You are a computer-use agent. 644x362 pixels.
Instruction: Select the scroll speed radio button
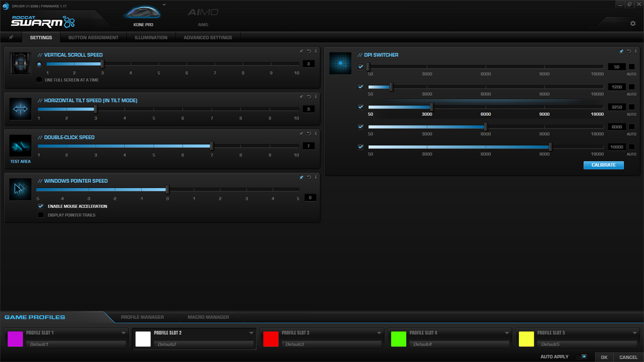39,64
